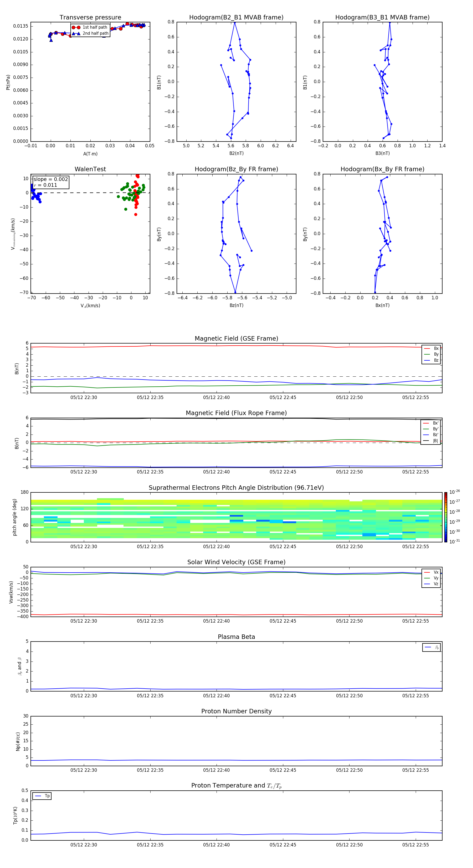Click the Hodogram(B3_B1 MVAB frame) title
The image size is (473, 868).
click(382, 17)
